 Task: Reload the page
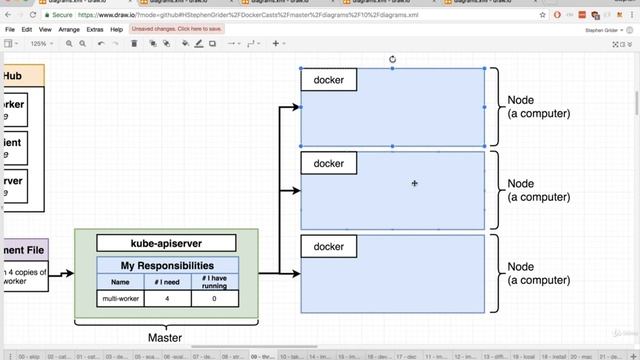click(33, 15)
